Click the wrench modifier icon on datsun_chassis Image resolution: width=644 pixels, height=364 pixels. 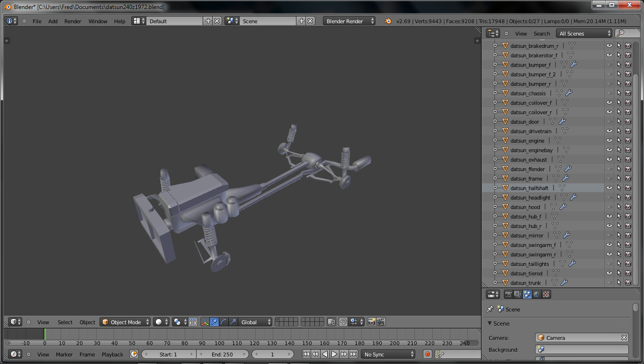tap(569, 93)
